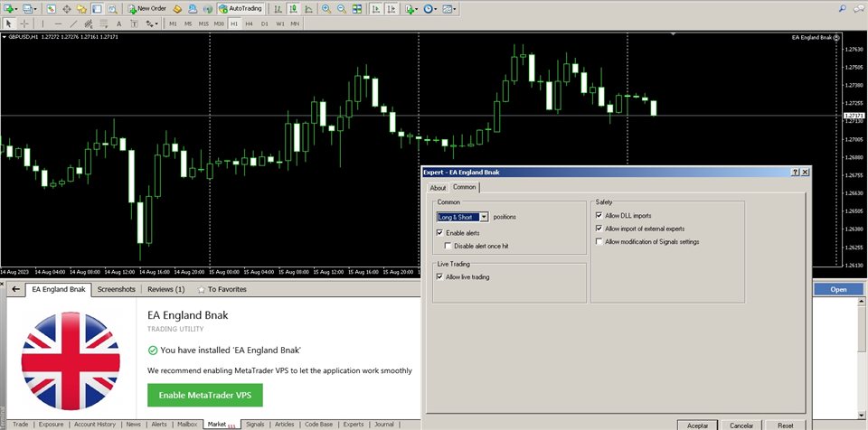Open the Templates dropdown
Image resolution: width=868 pixels, height=430 pixels.
point(449,9)
